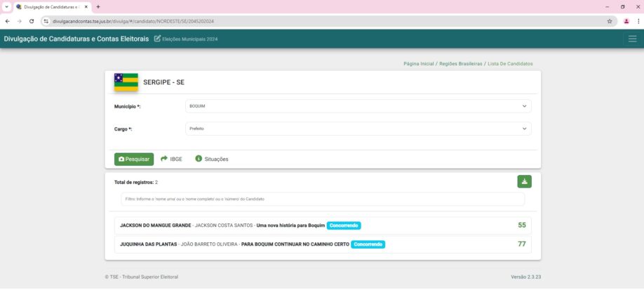Open a new browser tab
644x295 pixels.
(98, 7)
